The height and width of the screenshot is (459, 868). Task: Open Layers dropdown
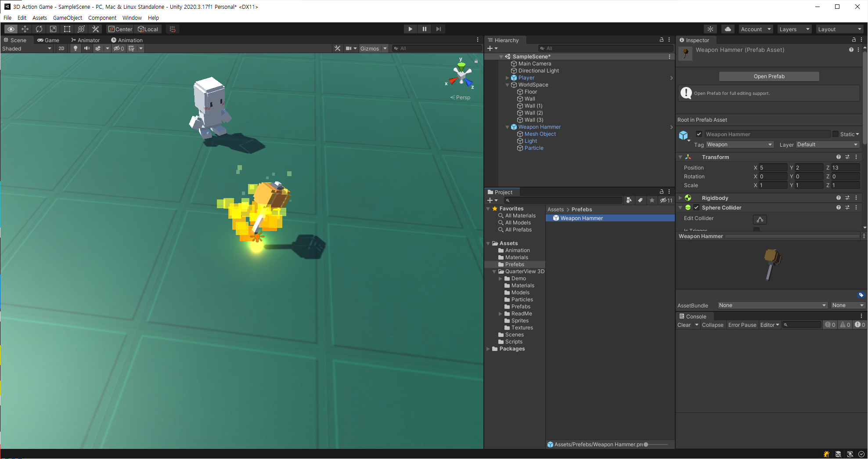point(794,29)
